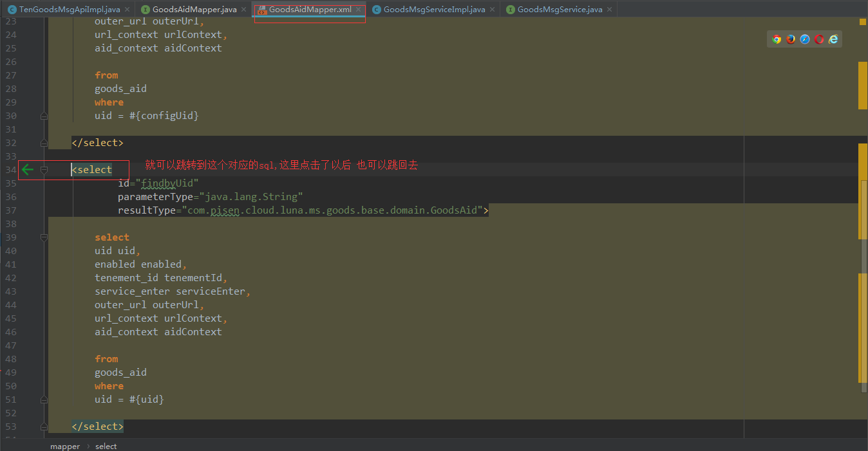Open the file in Safari browser
The image size is (868, 451).
804,39
